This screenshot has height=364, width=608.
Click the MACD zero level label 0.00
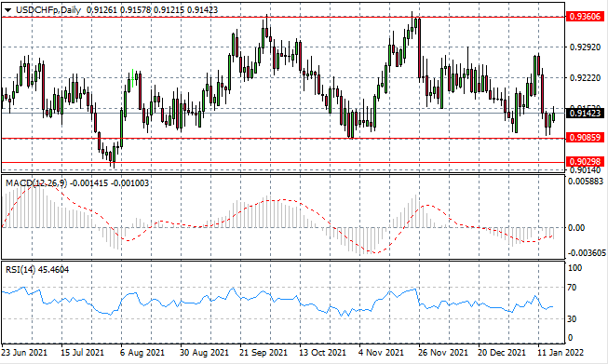(576, 227)
